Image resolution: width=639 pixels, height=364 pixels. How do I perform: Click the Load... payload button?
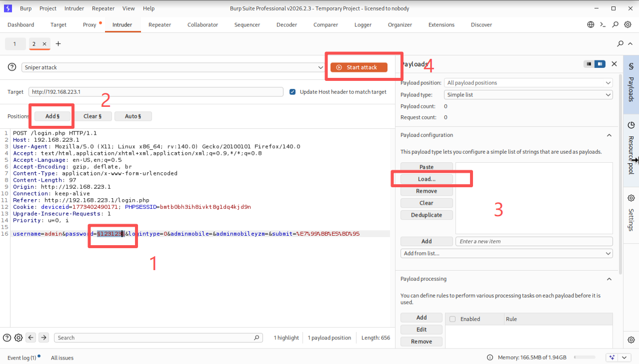(x=426, y=179)
